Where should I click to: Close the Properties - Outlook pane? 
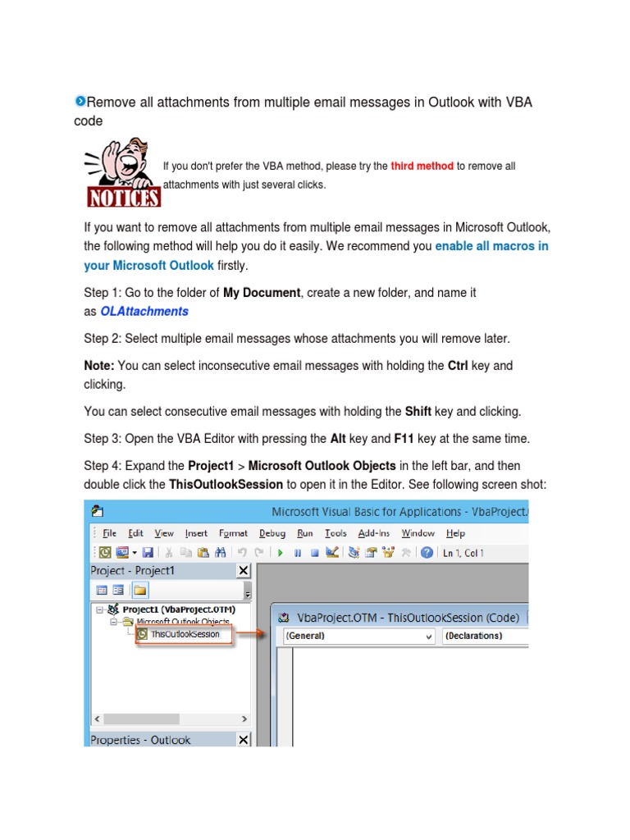243,740
